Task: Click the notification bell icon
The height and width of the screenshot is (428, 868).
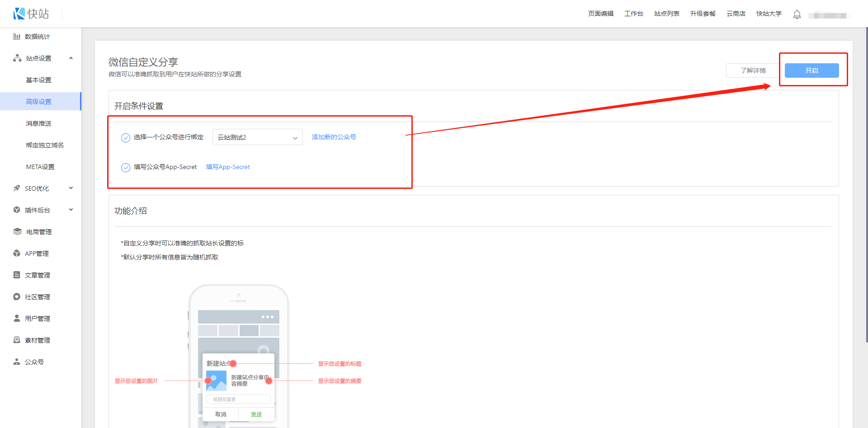Action: tap(797, 14)
